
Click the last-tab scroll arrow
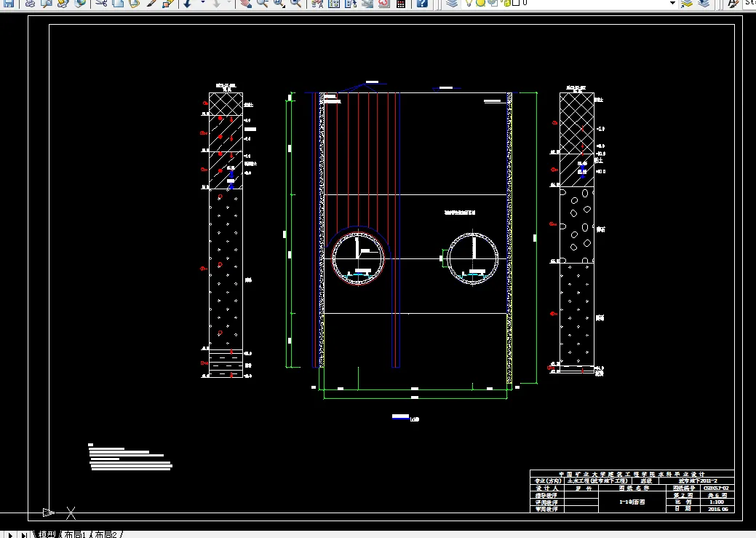point(23,534)
